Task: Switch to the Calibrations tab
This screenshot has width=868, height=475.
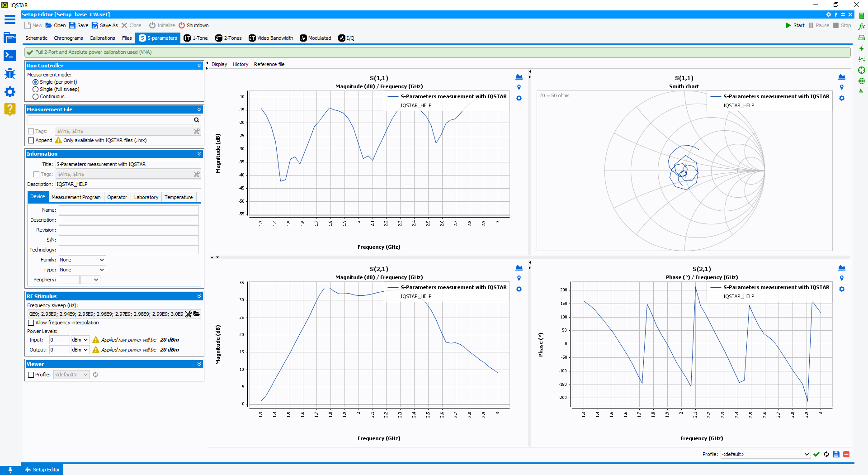Action: pyautogui.click(x=102, y=38)
